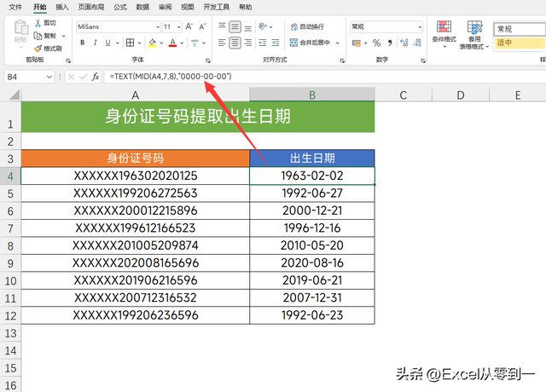Expand the fill color dropdown arrow
Image resolution: width=546 pixels, height=392 pixels.
161,43
